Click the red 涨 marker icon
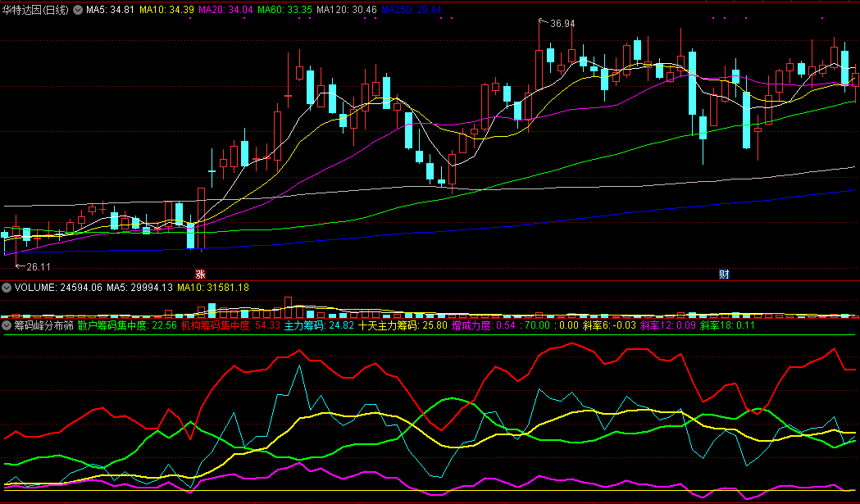The height and width of the screenshot is (504, 860). pos(200,275)
